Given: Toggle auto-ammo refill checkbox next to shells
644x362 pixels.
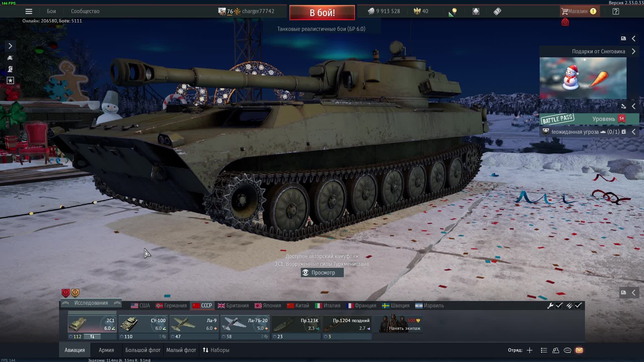Looking at the screenshot, I should click(x=578, y=306).
